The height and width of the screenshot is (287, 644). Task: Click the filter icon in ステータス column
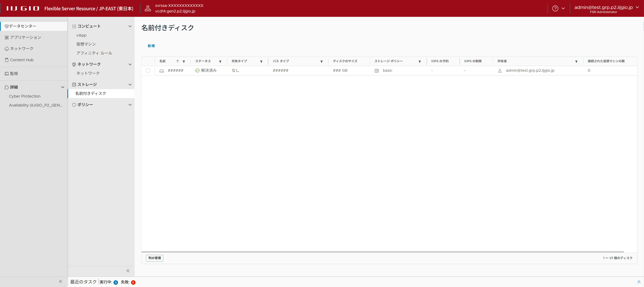(x=220, y=62)
